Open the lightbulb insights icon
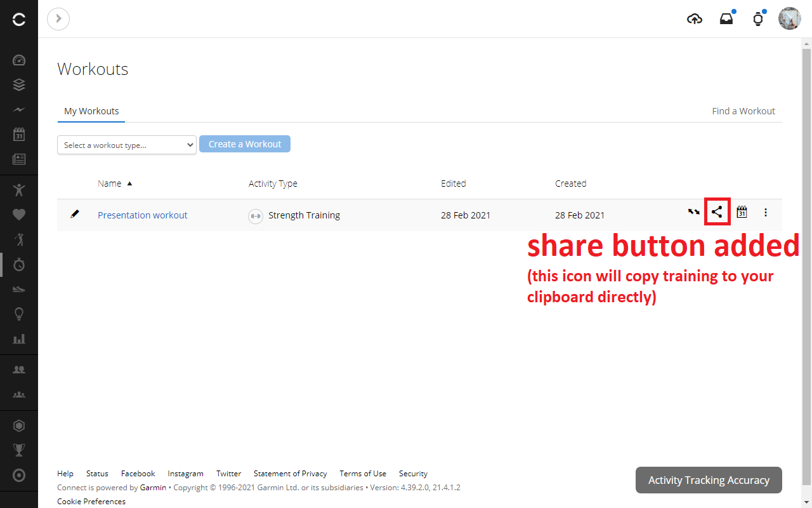Screen dimensions: 812x508 [x=19, y=314]
